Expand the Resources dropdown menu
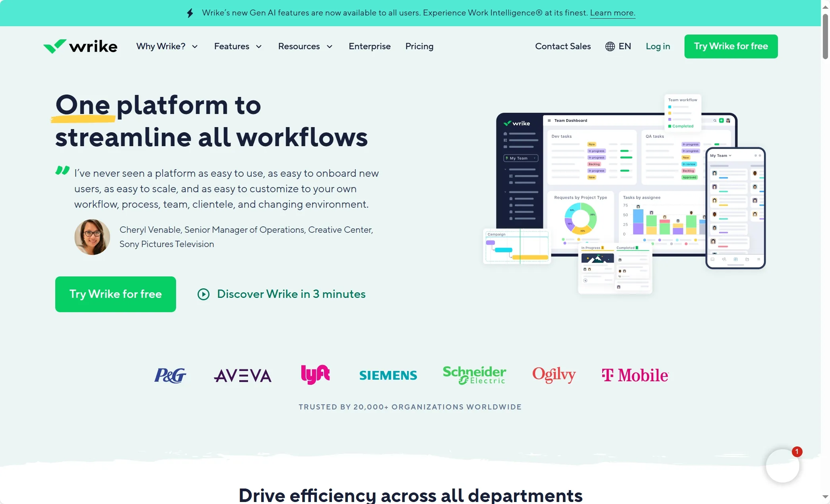The width and height of the screenshot is (830, 504). pos(305,46)
